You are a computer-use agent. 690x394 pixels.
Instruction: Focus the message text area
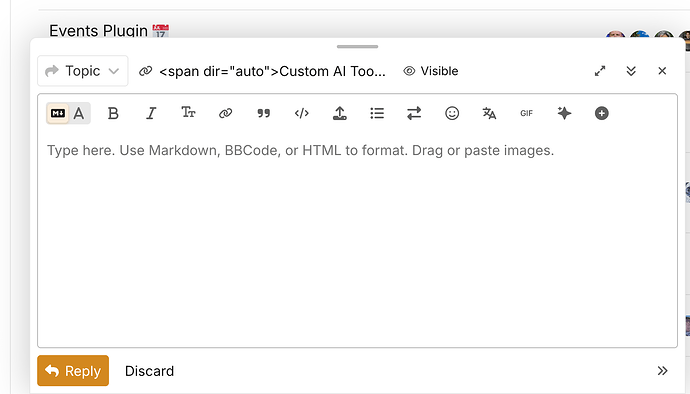click(x=357, y=240)
